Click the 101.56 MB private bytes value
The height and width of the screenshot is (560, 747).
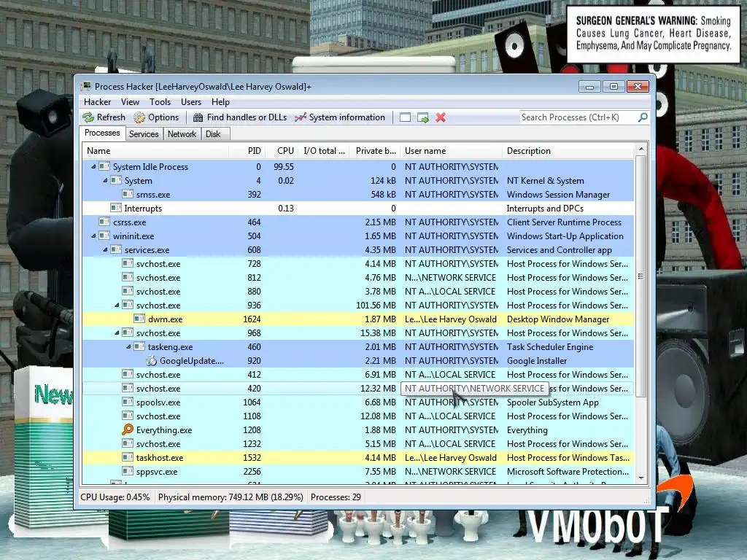[x=376, y=305]
